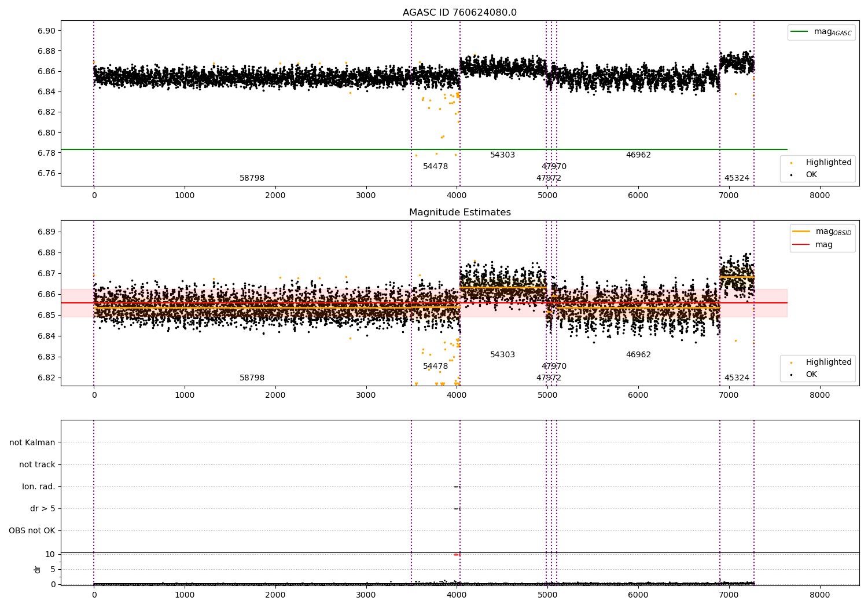Click obsid label 46962 in Magnitude Estimates plot
The image size is (868, 608).
click(638, 355)
